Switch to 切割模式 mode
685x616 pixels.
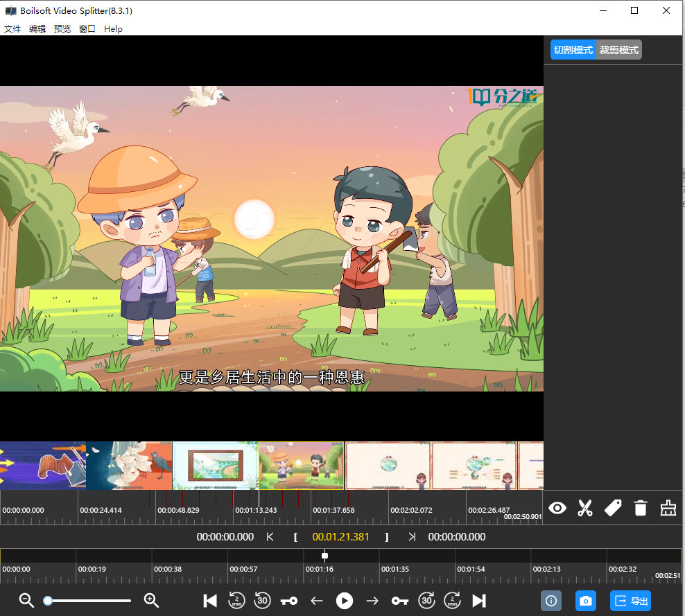tap(573, 50)
